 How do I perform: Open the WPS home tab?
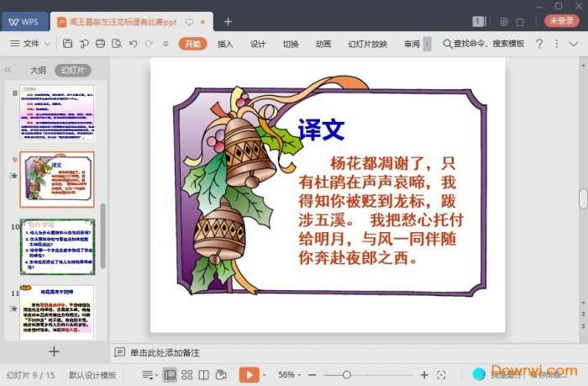click(x=24, y=22)
